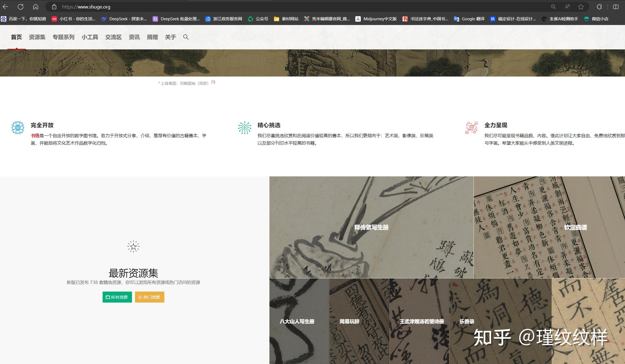
Task: Click the site search magnifier icon
Action: point(186,37)
